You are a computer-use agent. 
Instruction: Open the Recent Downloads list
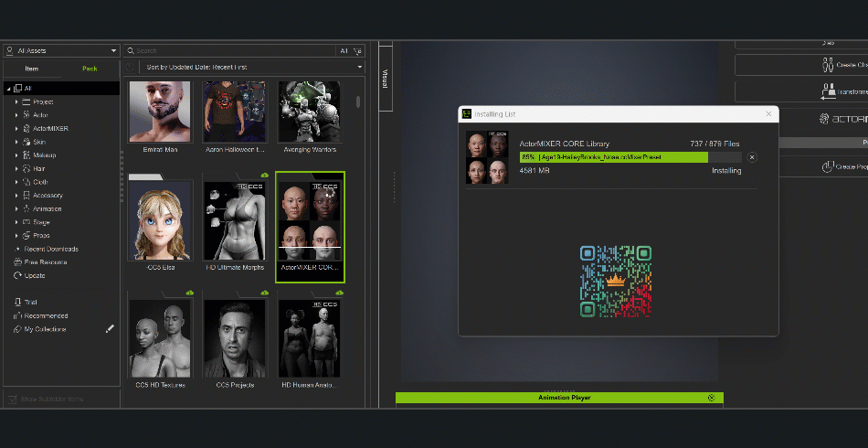[50, 250]
